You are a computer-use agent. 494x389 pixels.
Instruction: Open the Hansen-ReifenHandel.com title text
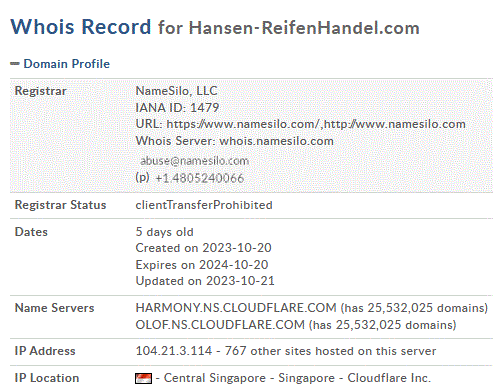(304, 28)
